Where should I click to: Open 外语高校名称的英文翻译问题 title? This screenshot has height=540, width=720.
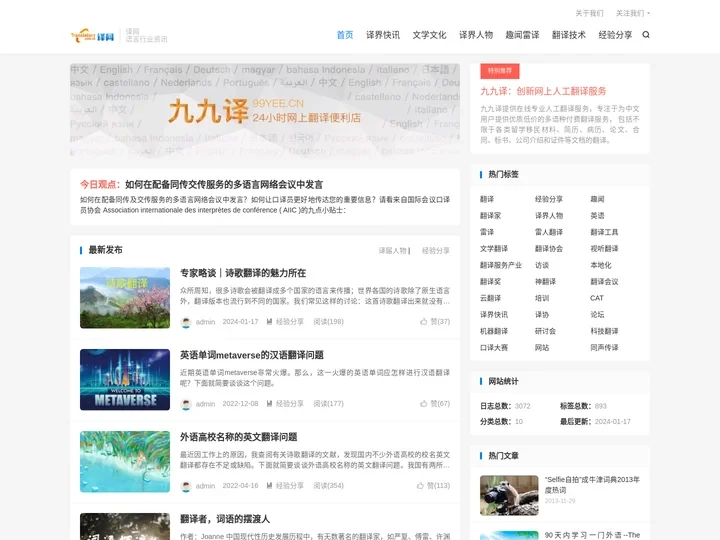(238, 437)
